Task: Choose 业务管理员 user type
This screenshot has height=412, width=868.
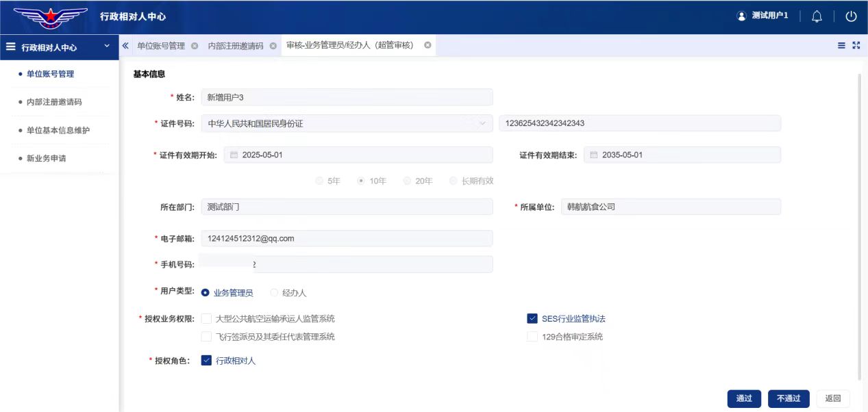Action: click(206, 293)
